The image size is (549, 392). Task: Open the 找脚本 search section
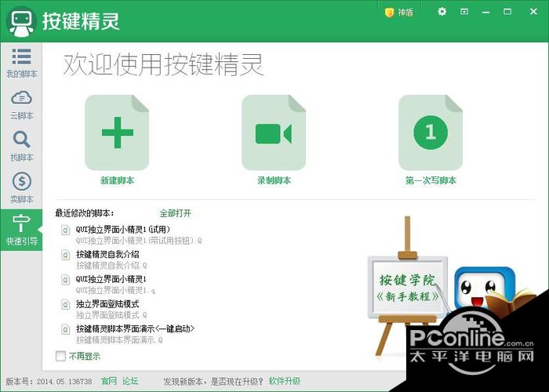[x=21, y=147]
